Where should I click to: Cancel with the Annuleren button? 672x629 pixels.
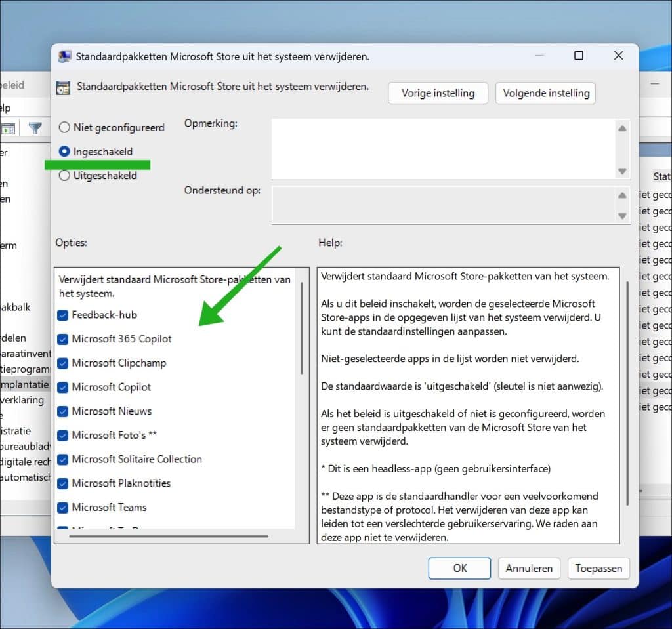coord(529,568)
